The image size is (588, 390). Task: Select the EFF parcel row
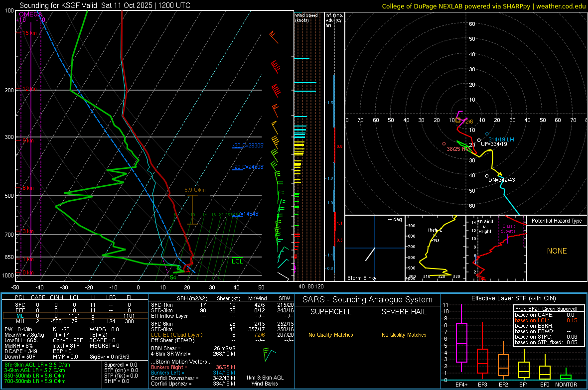74,310
